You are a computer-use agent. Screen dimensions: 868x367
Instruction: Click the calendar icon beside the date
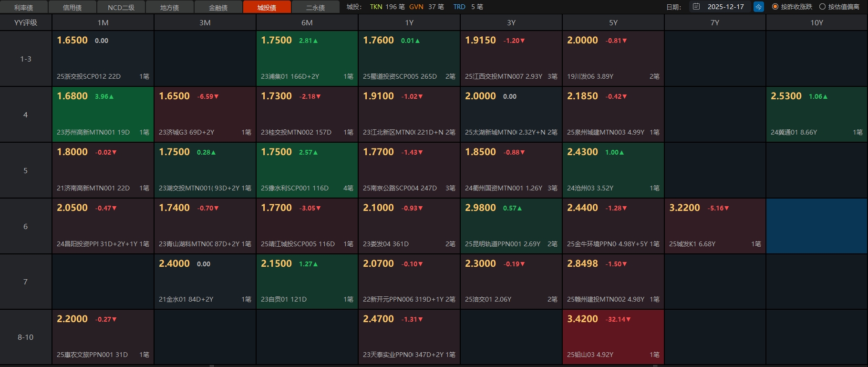[696, 7]
